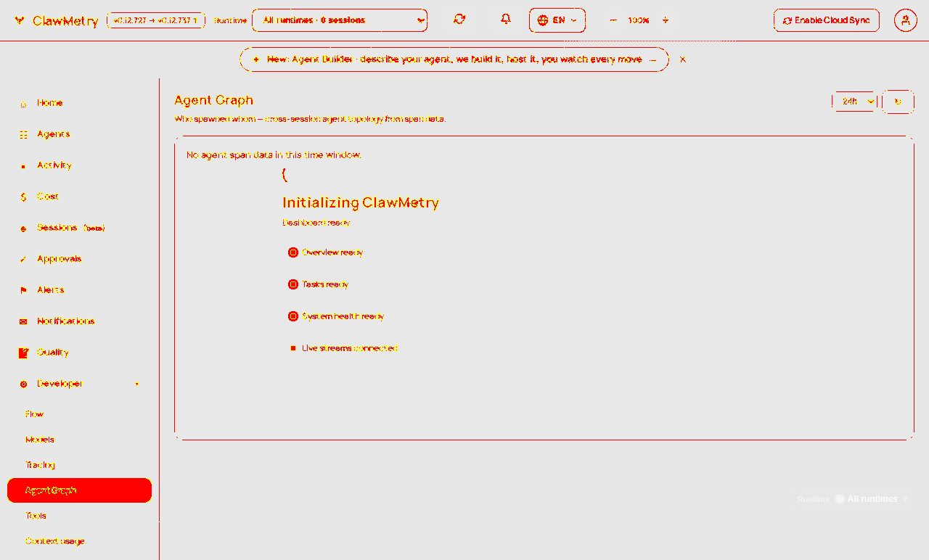Collapse the Developer section
Image resolution: width=929 pixels, height=560 pixels.
pyautogui.click(x=79, y=384)
